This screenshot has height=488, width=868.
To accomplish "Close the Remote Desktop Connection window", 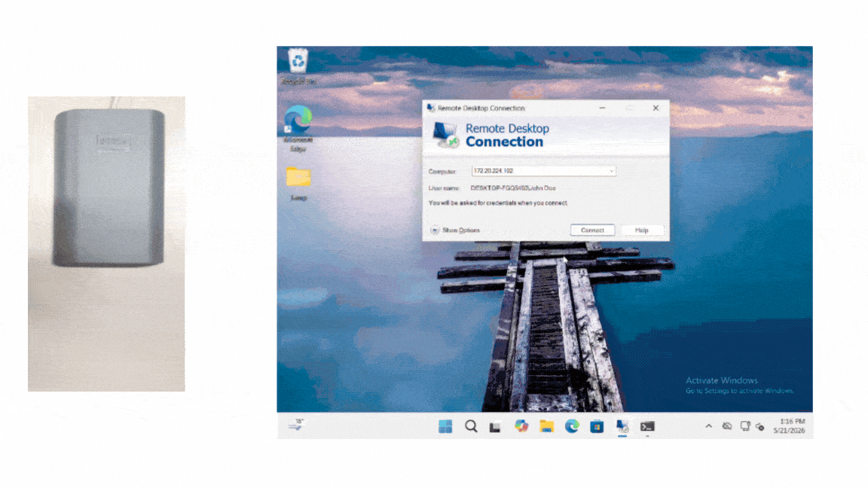I will click(656, 108).
